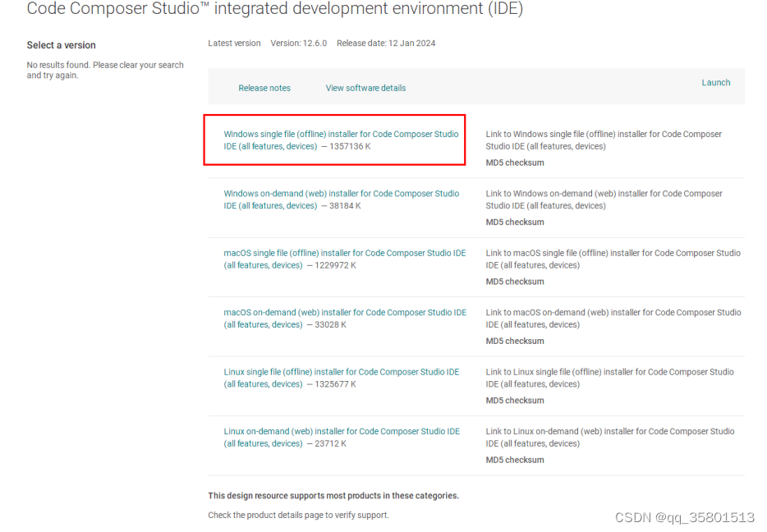
Task: Click description 'Link to Windows single file (offline) installer'
Action: coord(604,140)
